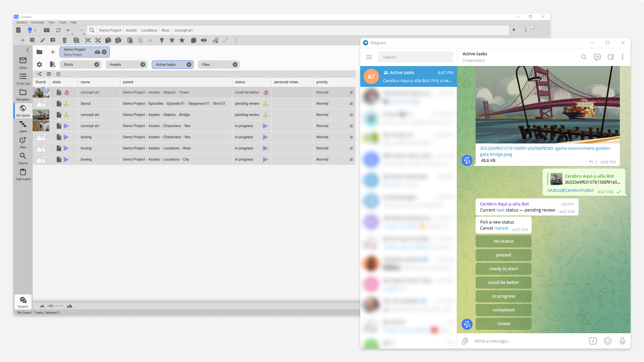The width and height of the screenshot is (644, 362).
Task: Click the Telegram microphone voice icon
Action: pyautogui.click(x=623, y=341)
